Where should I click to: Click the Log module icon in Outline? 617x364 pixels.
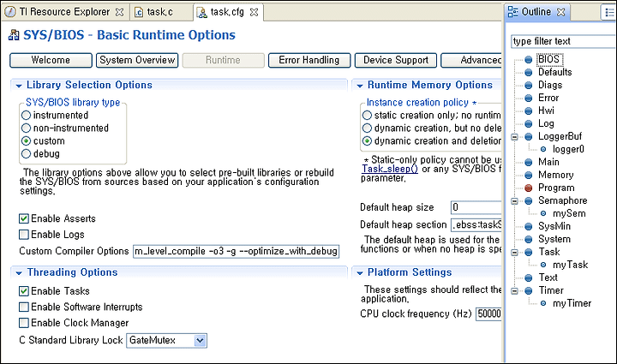529,124
